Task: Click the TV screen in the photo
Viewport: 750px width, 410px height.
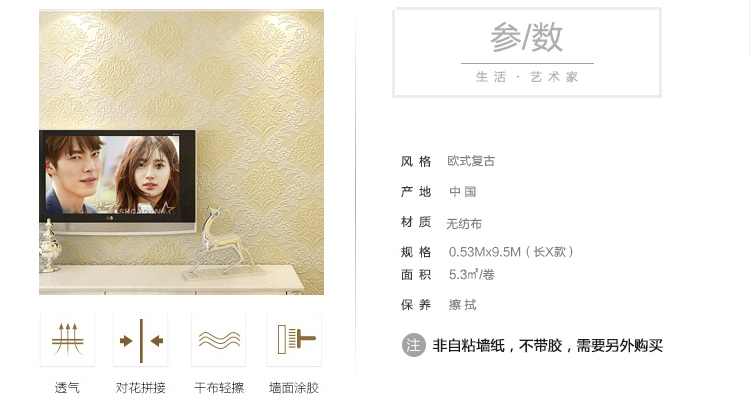Action: pyautogui.click(x=113, y=175)
